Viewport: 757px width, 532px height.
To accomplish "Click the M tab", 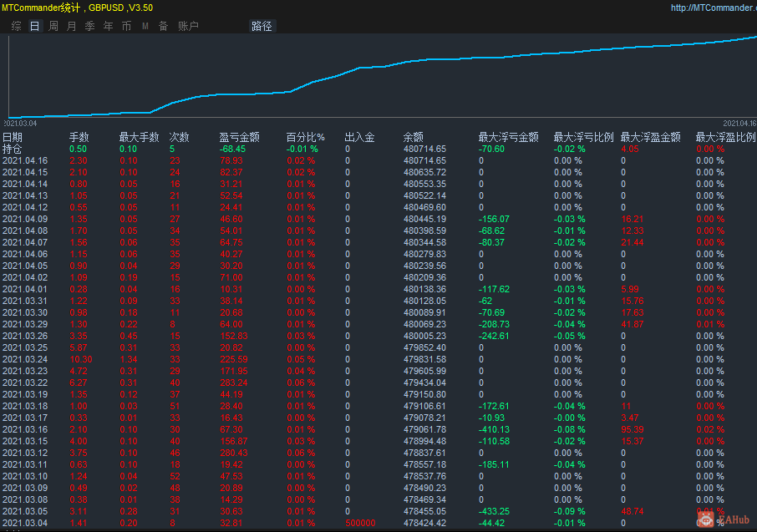I will [145, 26].
